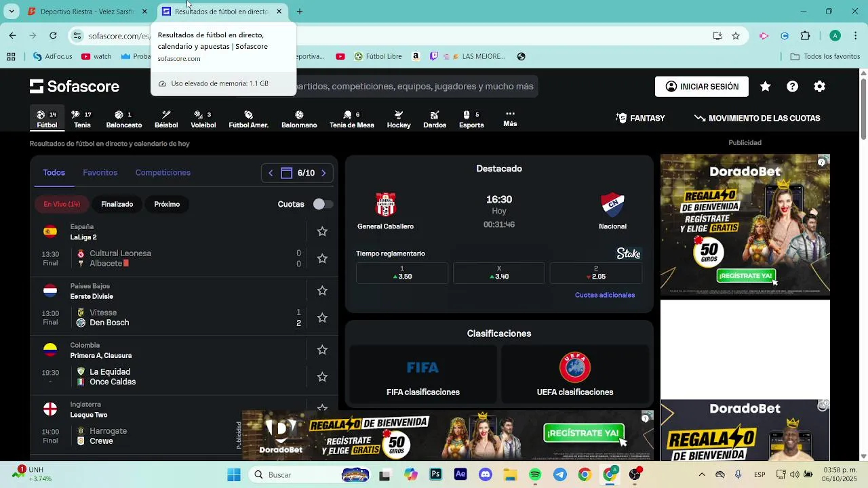868x488 pixels.
Task: Open the calendar date picker 6/10
Action: point(298,173)
